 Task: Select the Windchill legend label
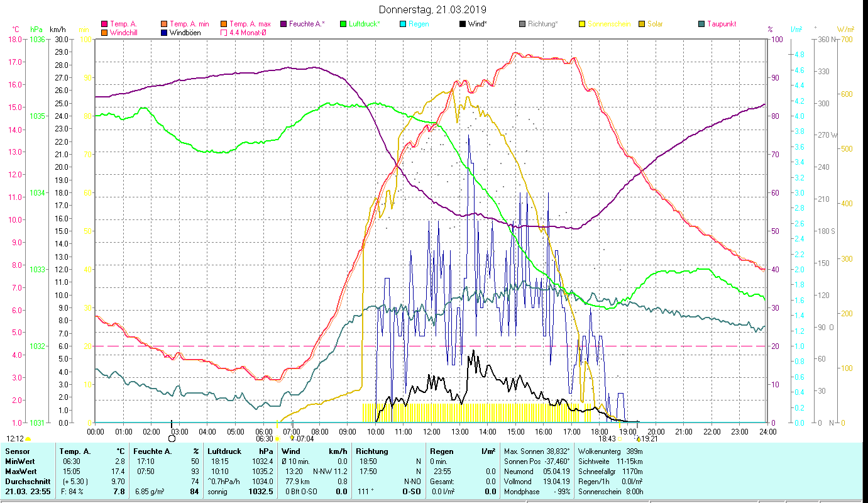tap(124, 33)
